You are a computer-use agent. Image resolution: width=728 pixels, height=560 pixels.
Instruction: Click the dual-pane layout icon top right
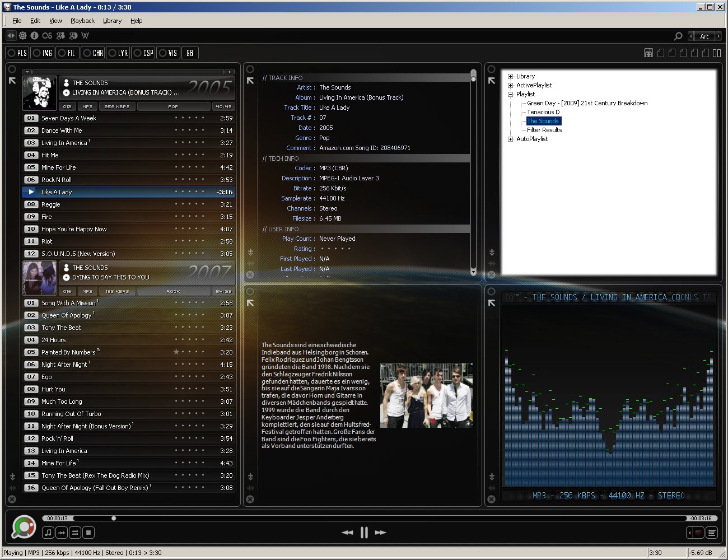pos(717,53)
